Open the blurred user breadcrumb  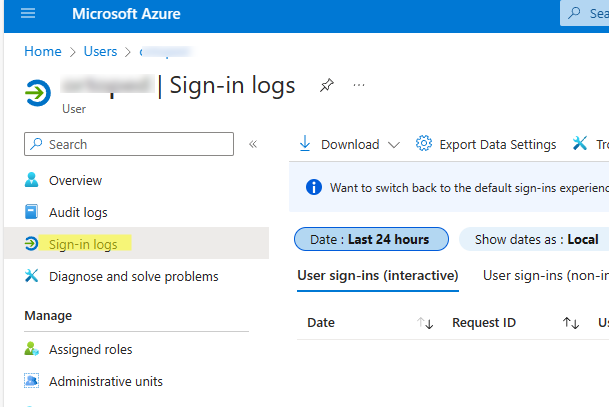pyautogui.click(x=166, y=52)
